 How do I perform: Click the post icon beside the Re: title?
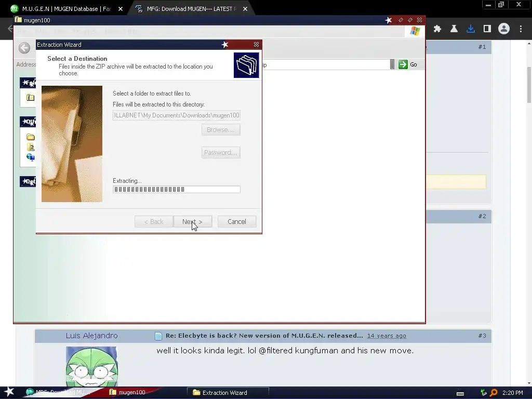pos(158,336)
